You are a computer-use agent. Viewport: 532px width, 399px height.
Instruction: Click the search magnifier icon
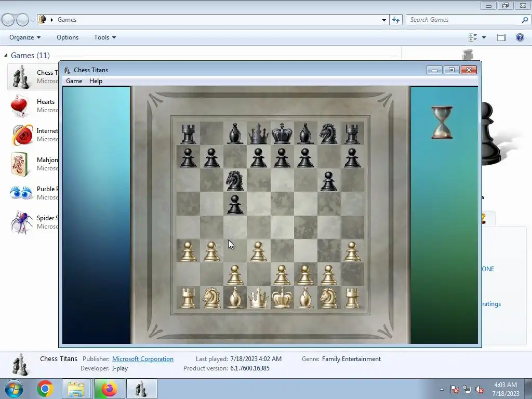tap(525, 20)
